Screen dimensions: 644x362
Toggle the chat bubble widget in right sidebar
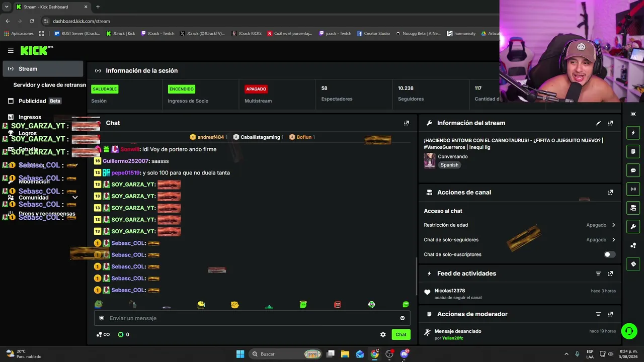tap(633, 170)
